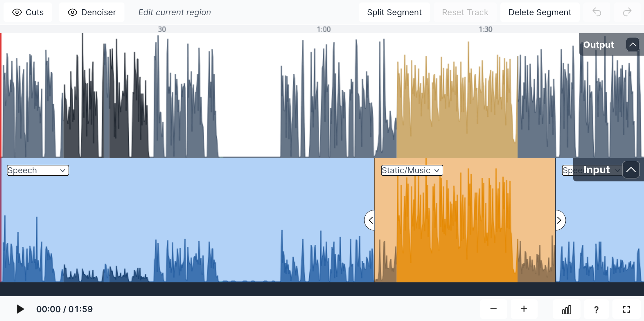Zoom out with the minus button
This screenshot has height=321, width=644.
coord(493,309)
